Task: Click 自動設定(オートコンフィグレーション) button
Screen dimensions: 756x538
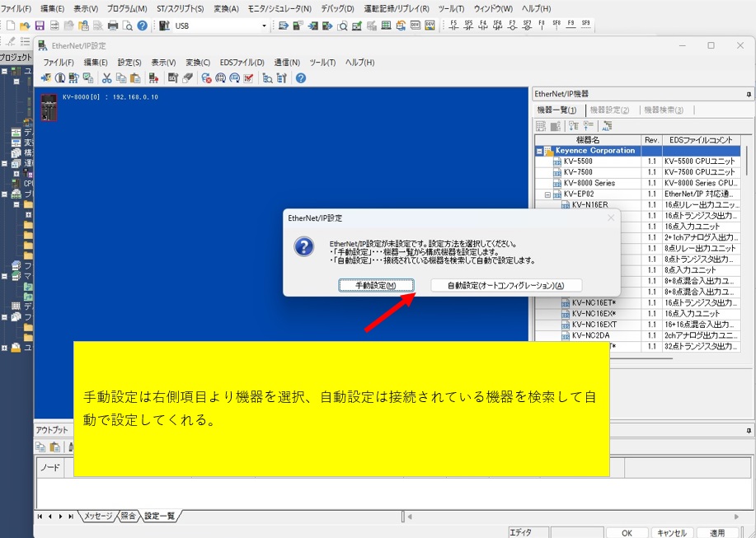Action: (505, 285)
